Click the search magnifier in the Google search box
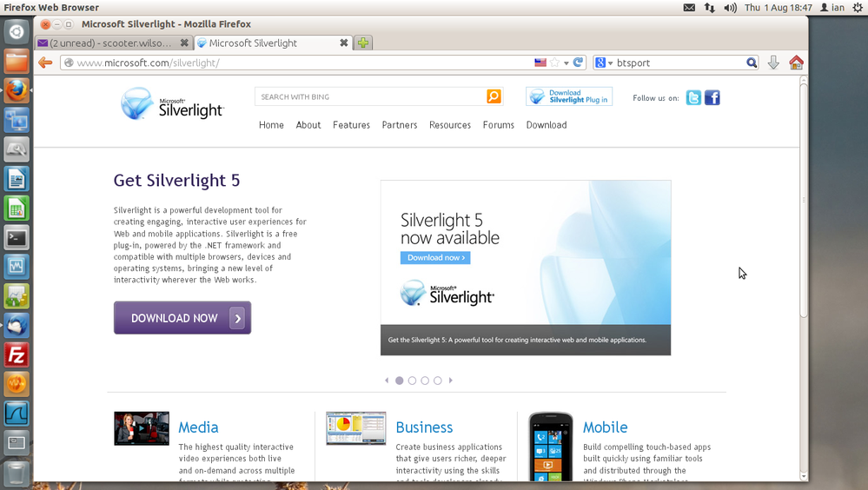This screenshot has height=490, width=868. tap(752, 63)
